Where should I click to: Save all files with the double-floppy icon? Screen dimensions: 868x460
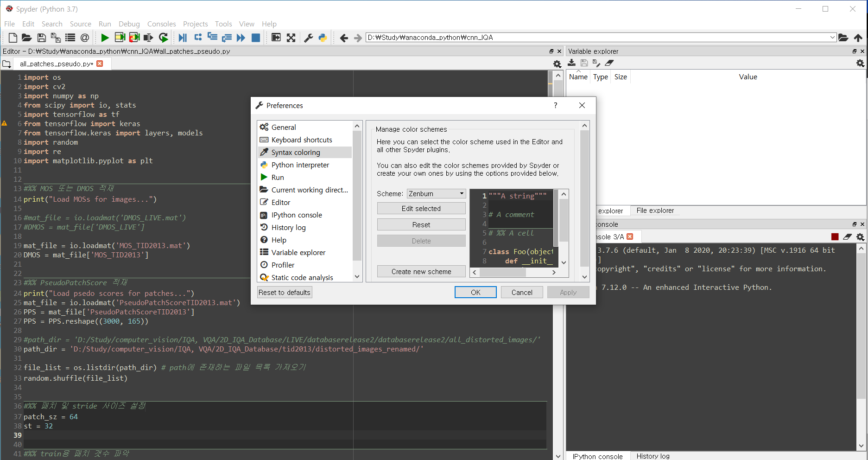[56, 38]
